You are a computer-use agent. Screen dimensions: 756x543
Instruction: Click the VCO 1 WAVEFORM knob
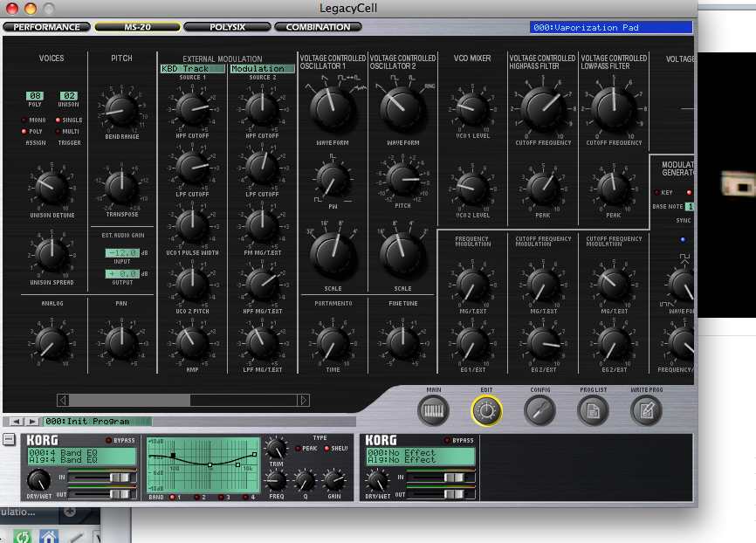point(333,109)
